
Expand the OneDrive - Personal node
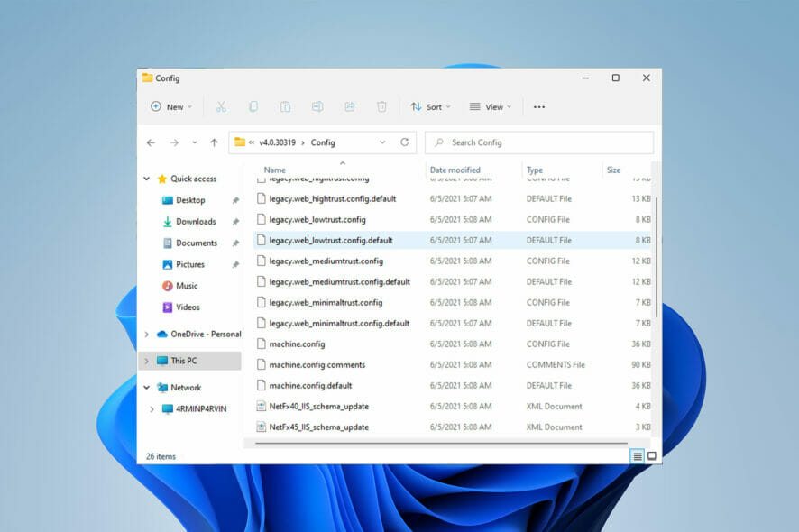(147, 335)
